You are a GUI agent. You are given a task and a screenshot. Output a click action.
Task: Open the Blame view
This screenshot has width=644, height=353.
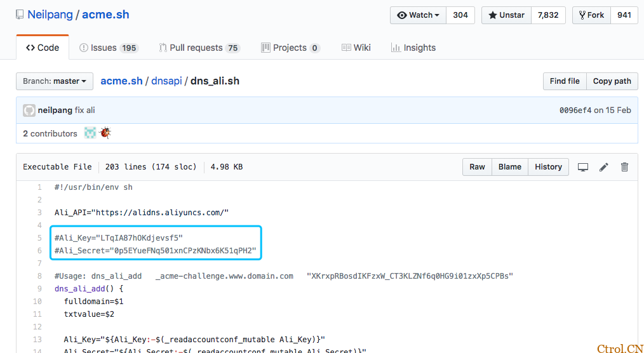pyautogui.click(x=510, y=167)
